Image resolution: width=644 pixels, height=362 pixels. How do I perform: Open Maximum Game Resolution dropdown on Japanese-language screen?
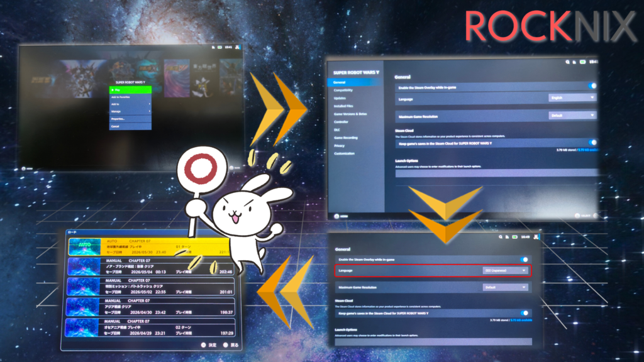pos(505,287)
